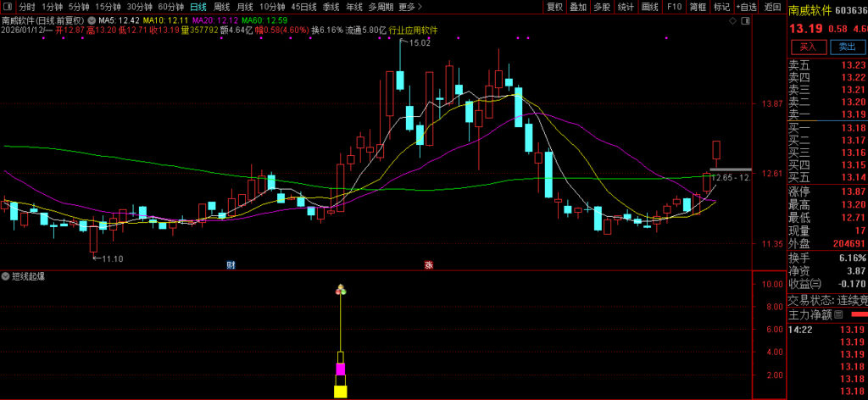
Task: Expand the 更多 periods dropdown
Action: [x=409, y=6]
